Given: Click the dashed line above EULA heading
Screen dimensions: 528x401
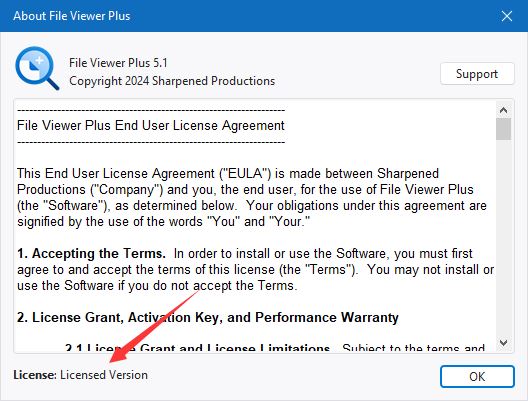Looking at the screenshot, I should [x=151, y=110].
